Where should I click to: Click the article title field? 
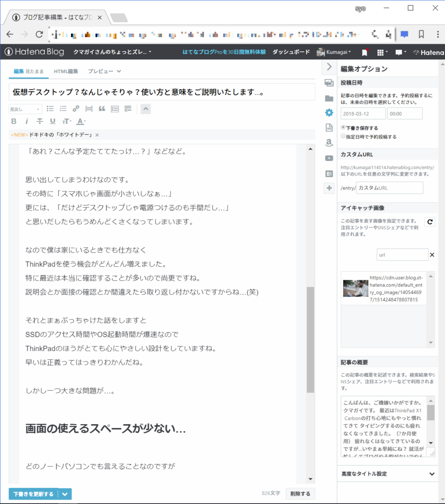click(162, 92)
